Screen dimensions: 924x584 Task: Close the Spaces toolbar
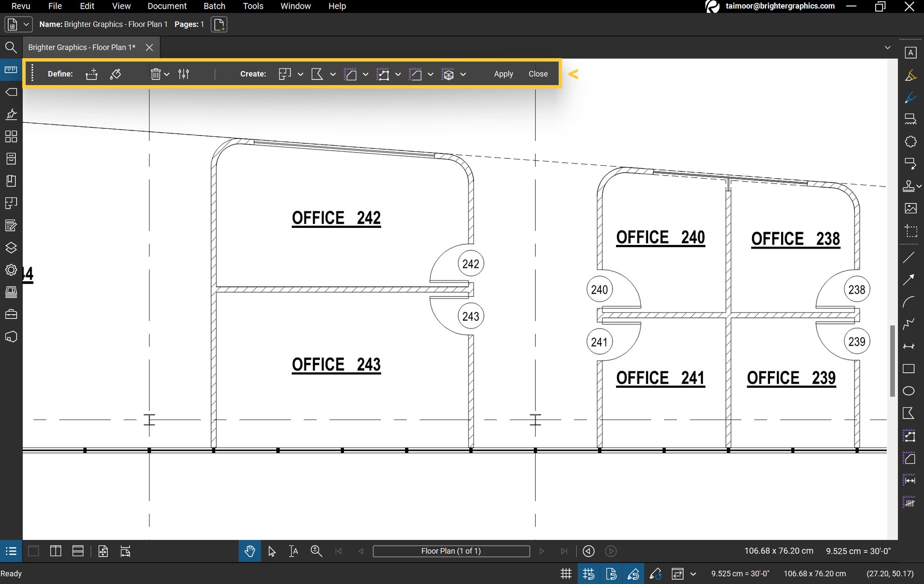coord(538,74)
